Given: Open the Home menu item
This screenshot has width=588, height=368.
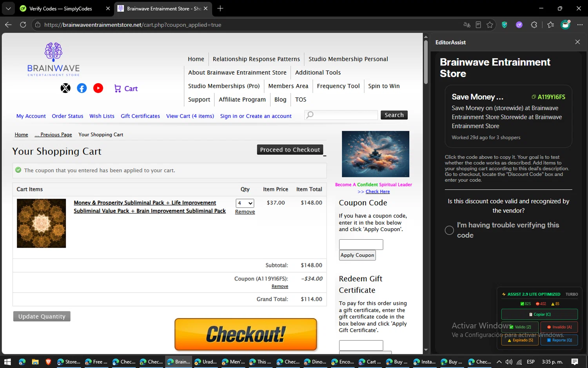Looking at the screenshot, I should (196, 59).
